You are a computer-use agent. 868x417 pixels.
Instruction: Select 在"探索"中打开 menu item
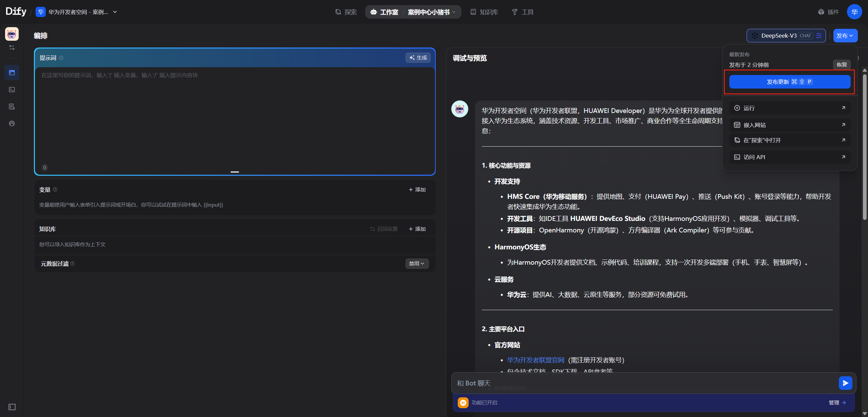[x=790, y=140]
